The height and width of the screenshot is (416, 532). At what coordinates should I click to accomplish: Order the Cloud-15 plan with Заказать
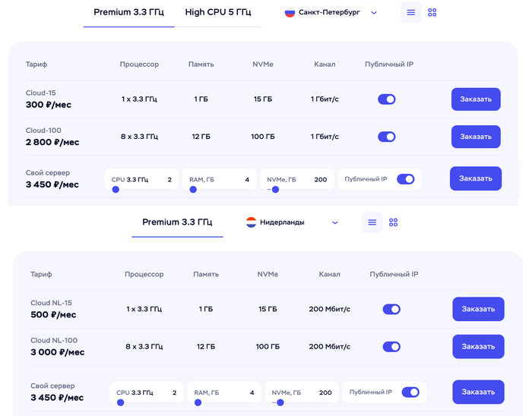(476, 99)
